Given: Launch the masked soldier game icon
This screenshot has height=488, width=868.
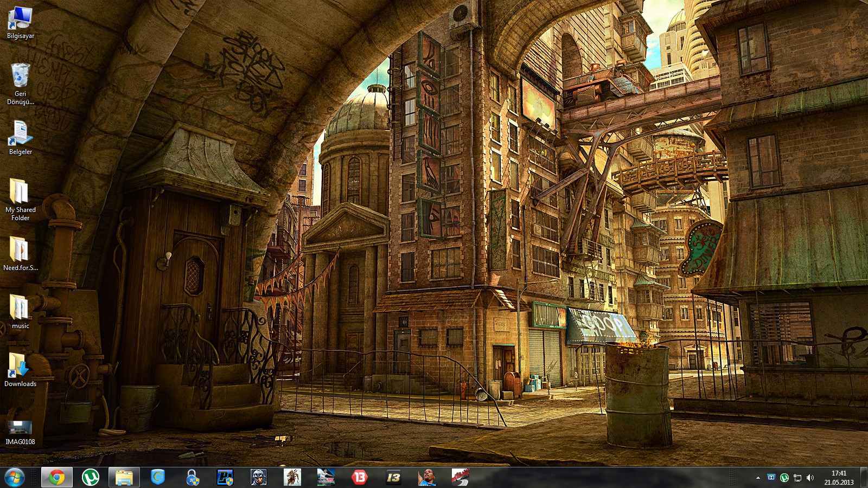Looking at the screenshot, I should pos(259,478).
